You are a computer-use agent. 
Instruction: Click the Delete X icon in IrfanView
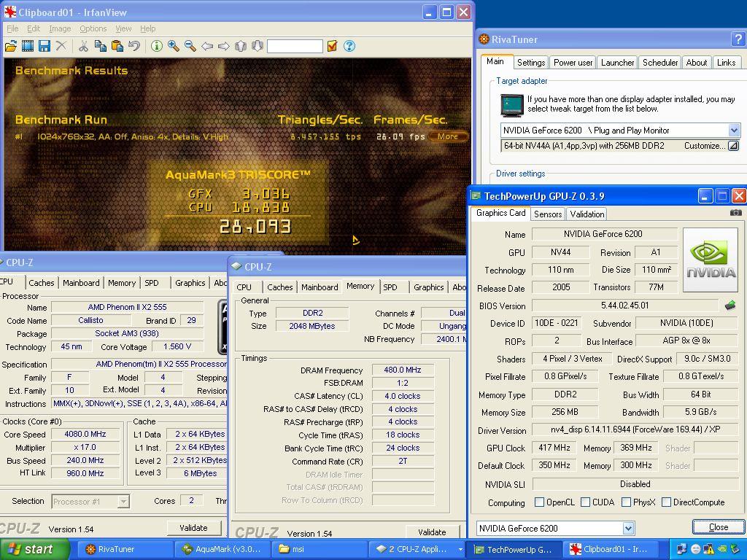click(61, 46)
